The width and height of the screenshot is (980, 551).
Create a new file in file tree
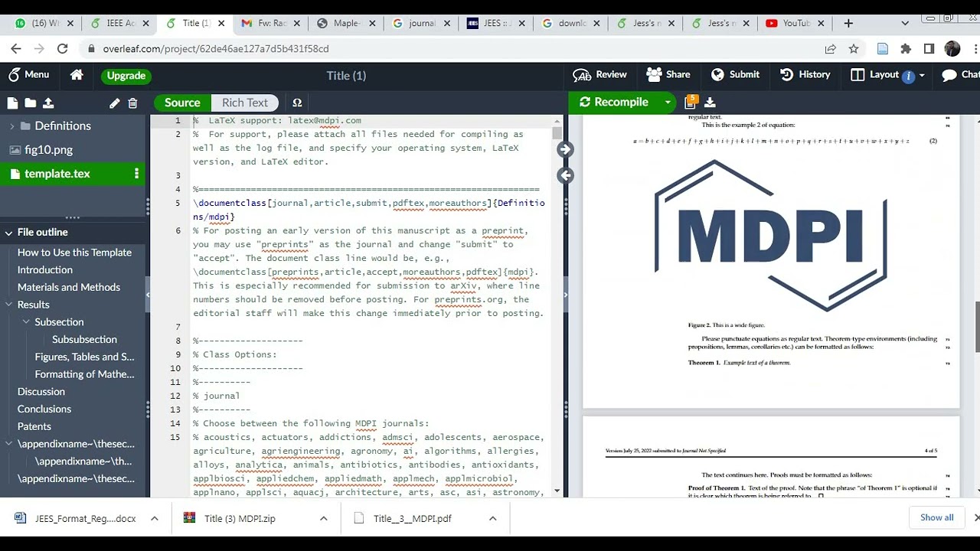pyautogui.click(x=12, y=103)
